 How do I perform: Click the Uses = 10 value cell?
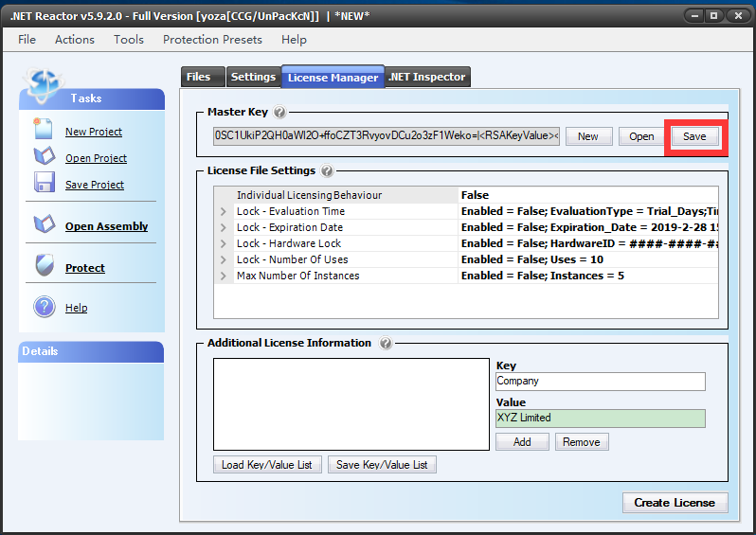click(588, 259)
